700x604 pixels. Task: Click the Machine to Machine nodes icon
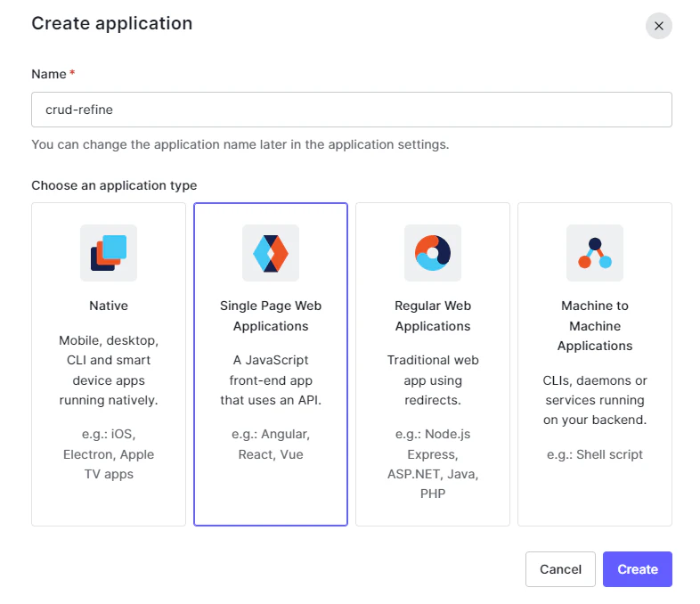click(595, 253)
